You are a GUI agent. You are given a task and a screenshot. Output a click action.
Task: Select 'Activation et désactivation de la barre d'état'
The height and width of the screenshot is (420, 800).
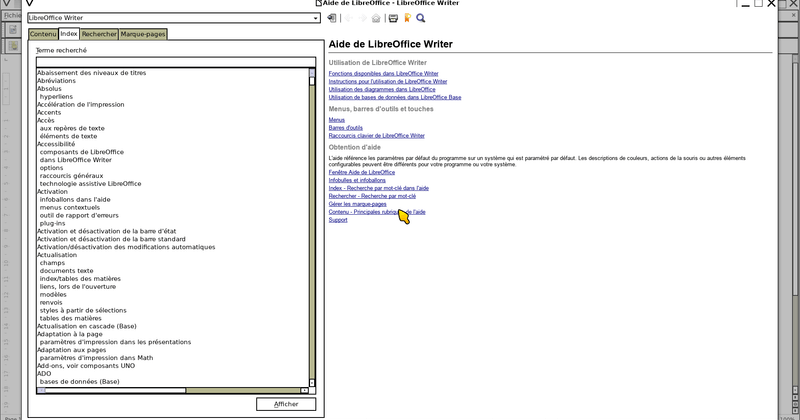click(x=107, y=231)
